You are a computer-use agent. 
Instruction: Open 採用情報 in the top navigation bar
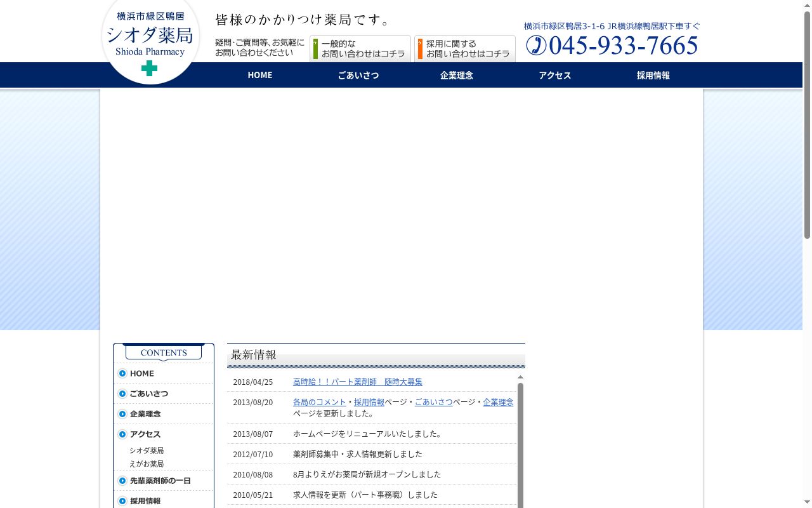click(653, 75)
